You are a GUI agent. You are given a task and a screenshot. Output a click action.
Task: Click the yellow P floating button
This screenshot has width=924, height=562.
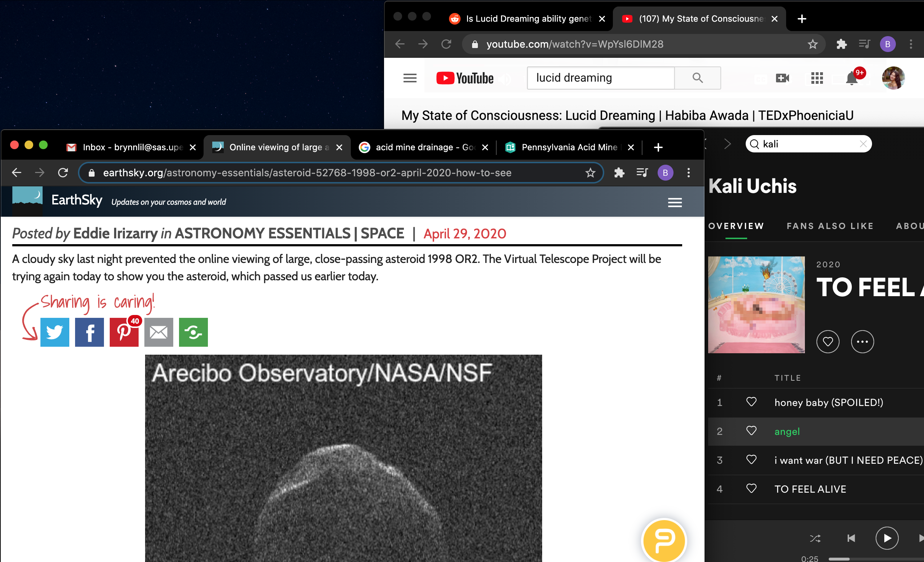pyautogui.click(x=664, y=541)
